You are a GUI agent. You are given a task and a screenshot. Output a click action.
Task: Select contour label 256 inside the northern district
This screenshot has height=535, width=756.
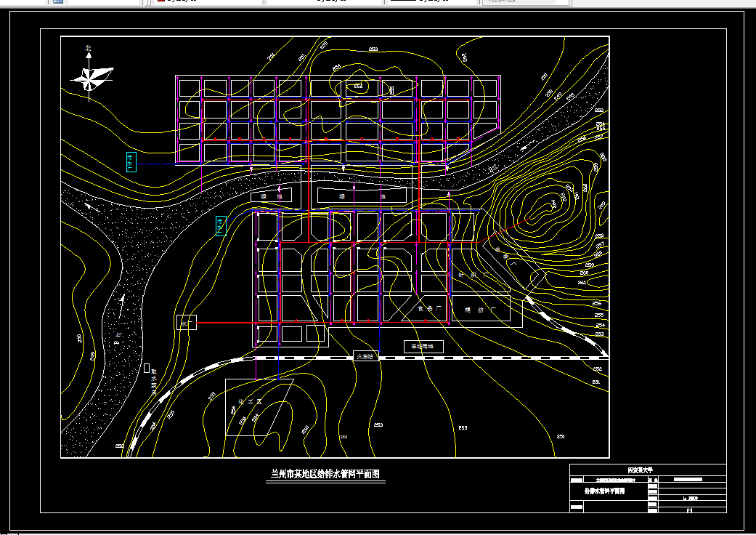click(358, 87)
